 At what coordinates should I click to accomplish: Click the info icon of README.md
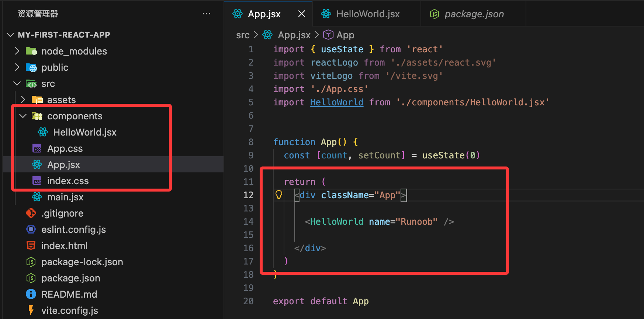coord(31,294)
